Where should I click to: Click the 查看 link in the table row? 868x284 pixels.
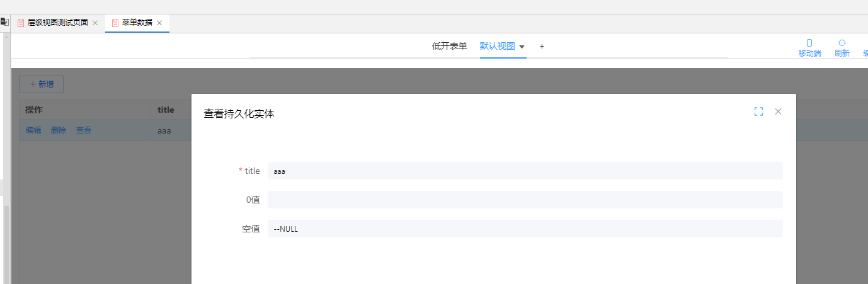(x=84, y=130)
